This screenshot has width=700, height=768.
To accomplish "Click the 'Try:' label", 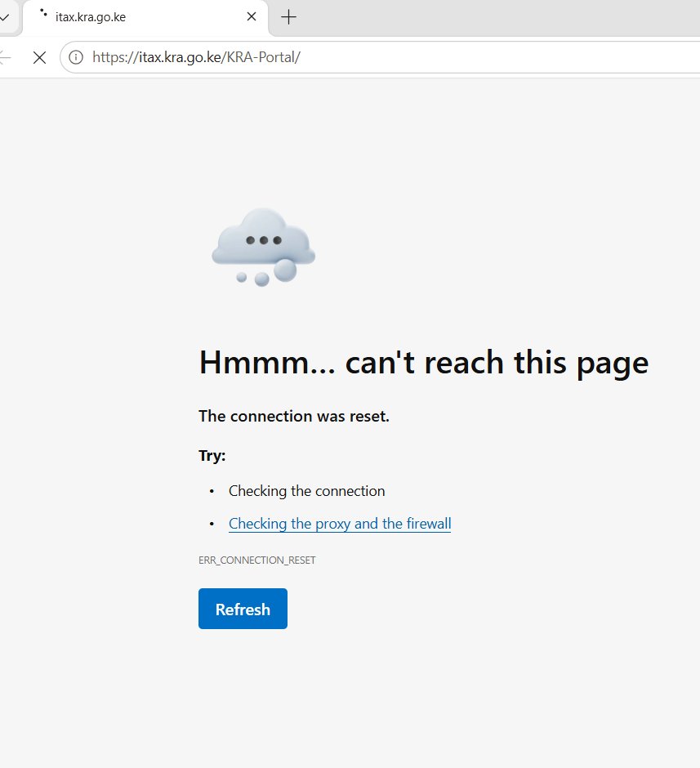I will pos(212,456).
